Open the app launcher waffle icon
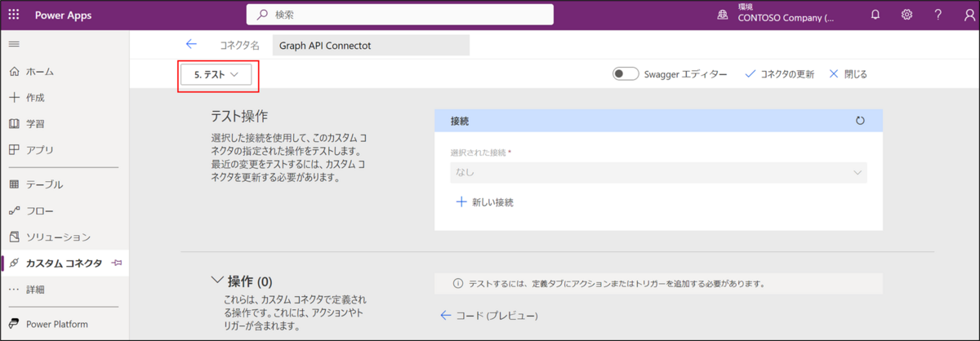The width and height of the screenshot is (980, 341). point(14,15)
